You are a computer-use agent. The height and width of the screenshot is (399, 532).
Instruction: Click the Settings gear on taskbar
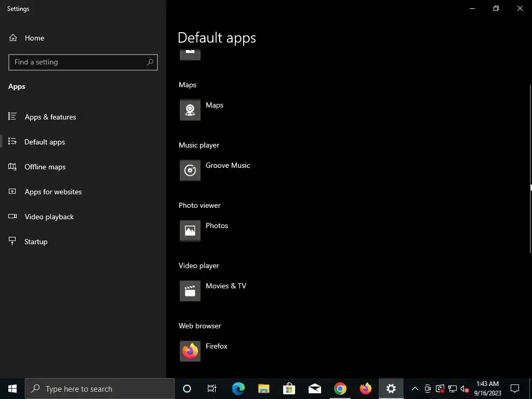point(391,389)
